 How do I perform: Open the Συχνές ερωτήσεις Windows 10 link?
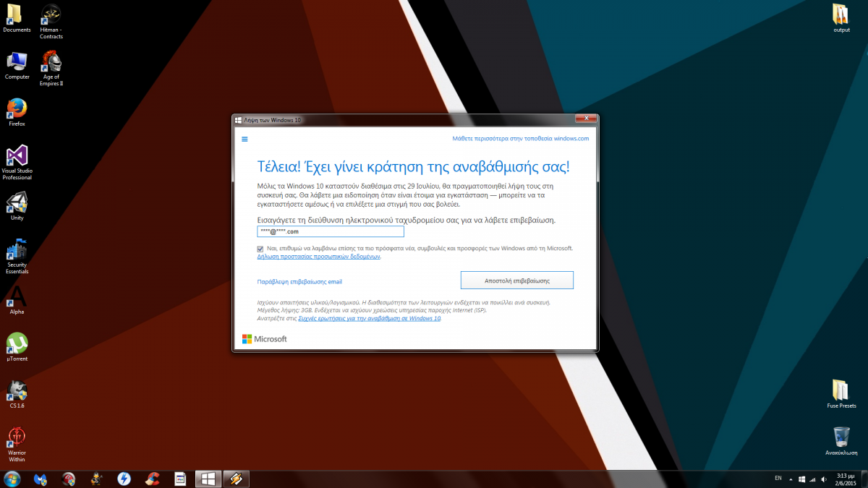(x=370, y=318)
